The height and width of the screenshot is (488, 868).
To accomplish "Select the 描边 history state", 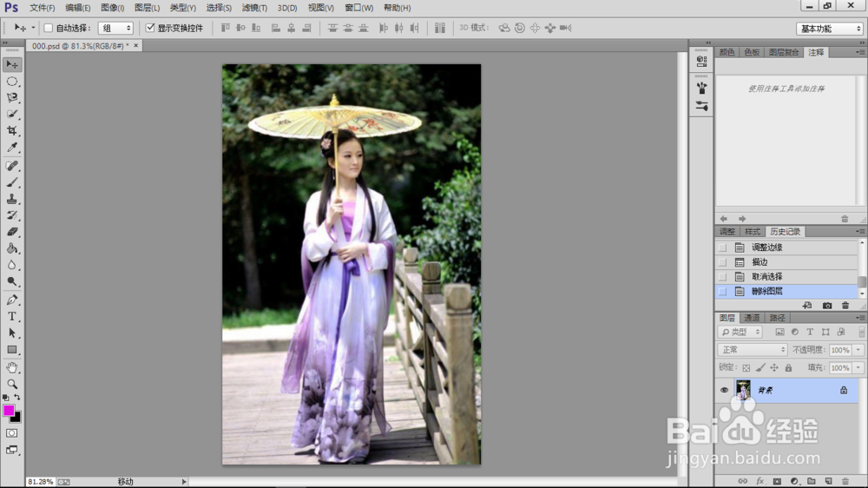I will tap(787, 262).
